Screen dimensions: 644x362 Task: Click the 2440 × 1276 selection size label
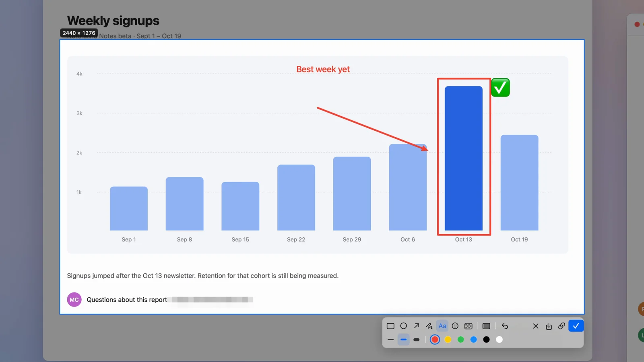point(79,33)
